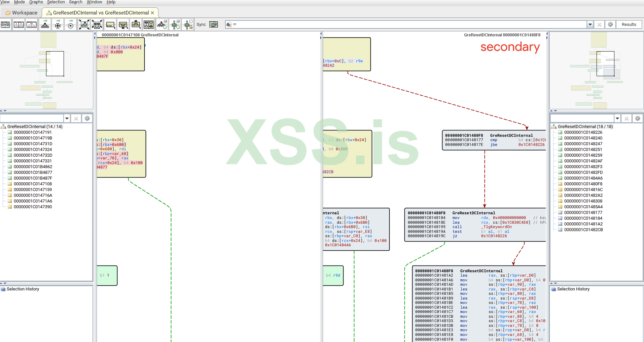Fit graph content to window
Screen dimensions: 644x342
tap(84, 25)
